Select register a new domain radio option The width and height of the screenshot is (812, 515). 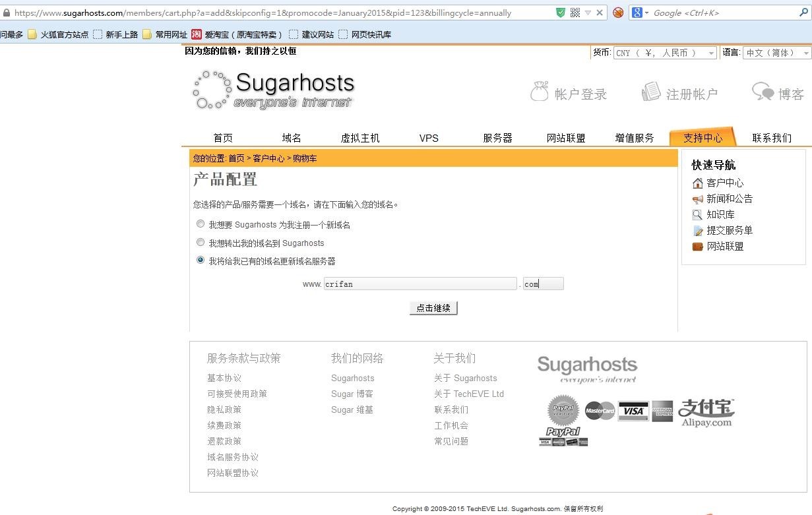[201, 224]
